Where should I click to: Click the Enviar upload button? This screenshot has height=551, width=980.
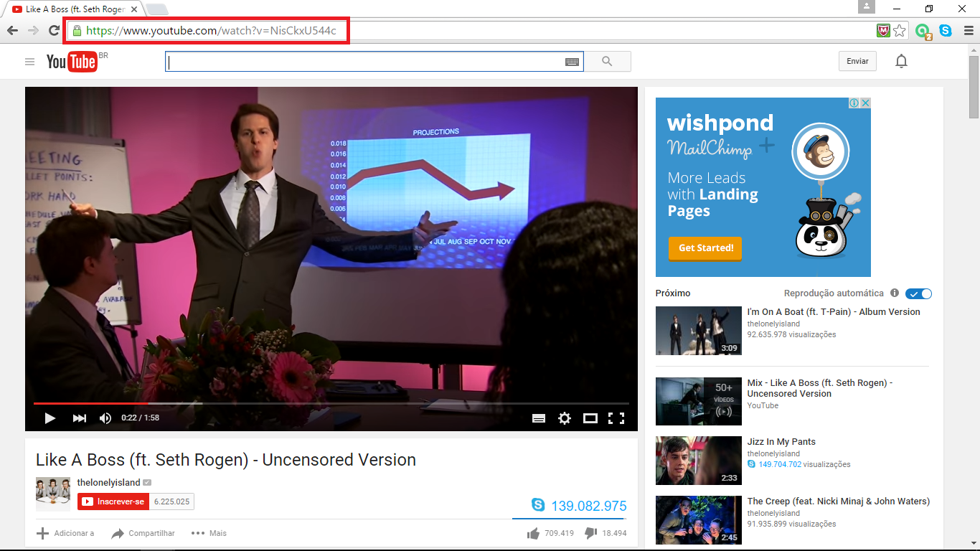pyautogui.click(x=857, y=62)
